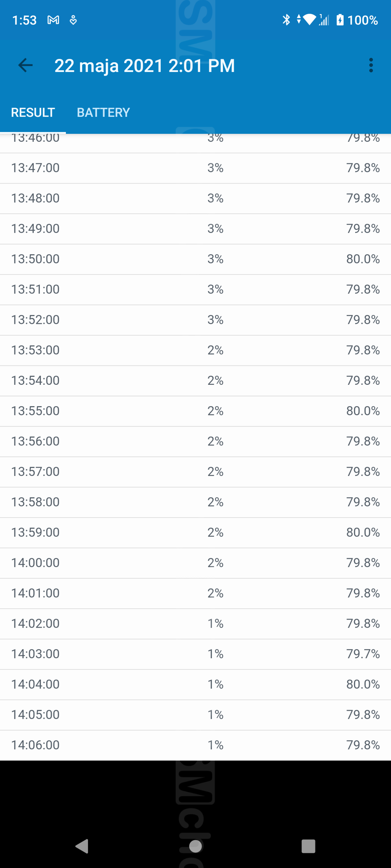Tap the 13:53:00 row with 2% battery
This screenshot has width=391, height=868.
click(195, 350)
